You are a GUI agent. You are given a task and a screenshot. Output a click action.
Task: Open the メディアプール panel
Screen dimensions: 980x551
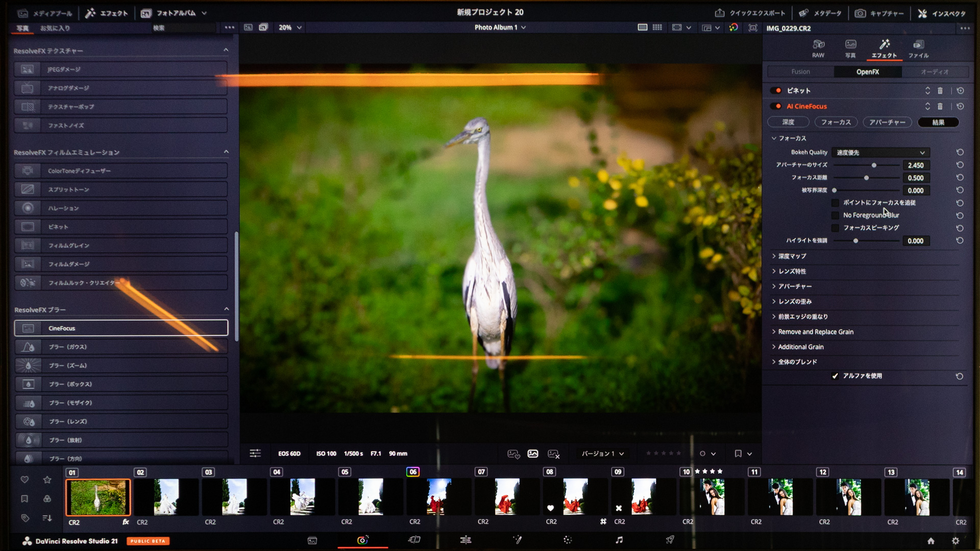[x=45, y=13]
